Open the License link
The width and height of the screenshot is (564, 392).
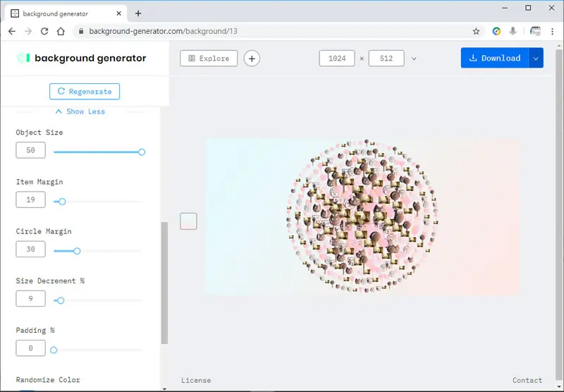(196, 381)
